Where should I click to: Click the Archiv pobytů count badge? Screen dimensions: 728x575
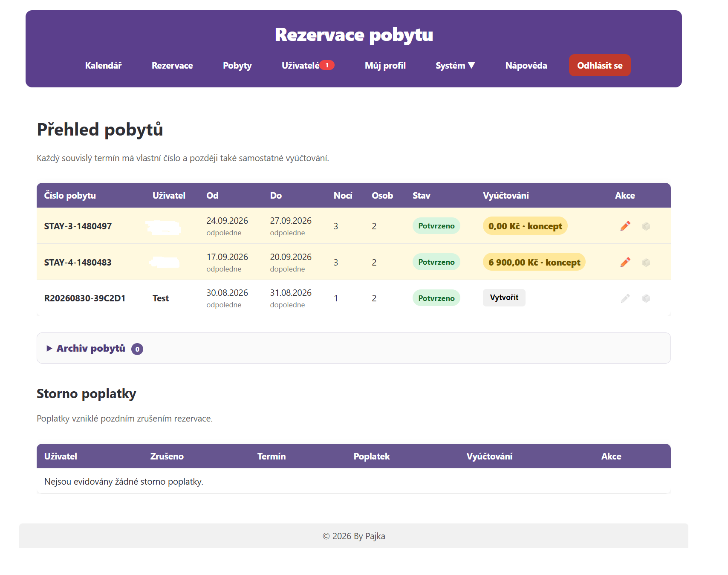[137, 349]
